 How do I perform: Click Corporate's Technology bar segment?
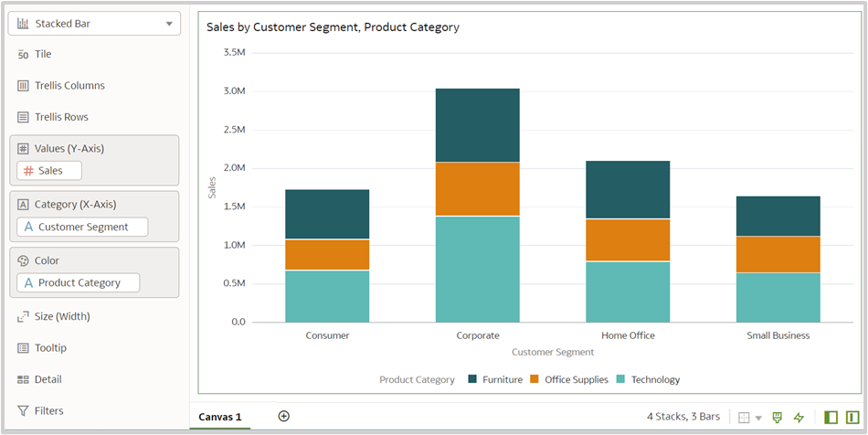pyautogui.click(x=477, y=269)
